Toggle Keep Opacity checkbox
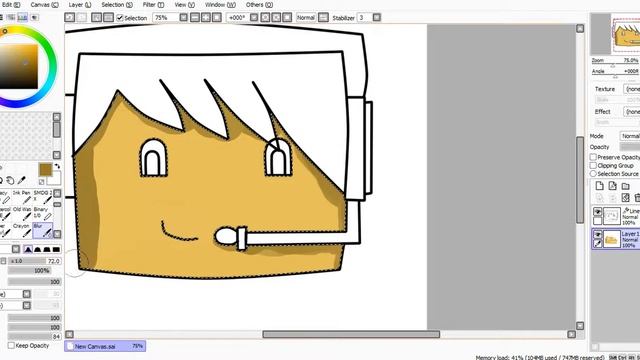The width and height of the screenshot is (640, 360). coord(11,345)
